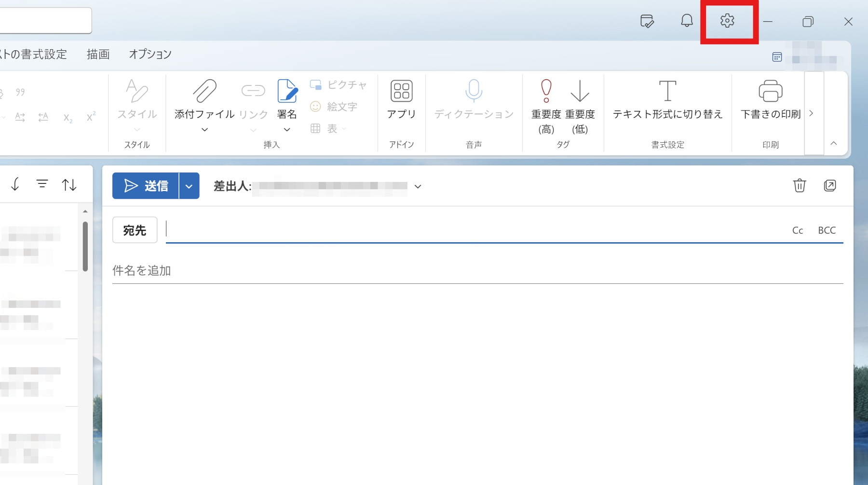
Task: Open the オプション tab
Action: (150, 54)
